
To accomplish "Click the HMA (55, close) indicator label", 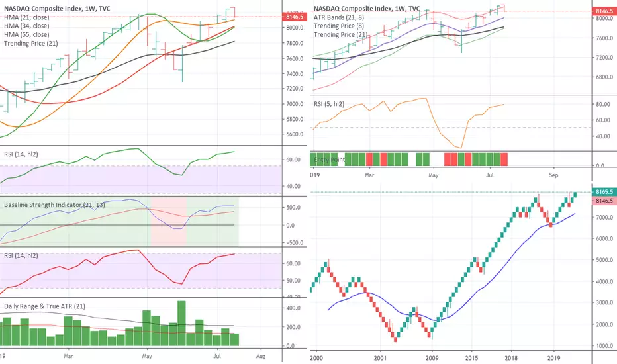I will 26,34.
